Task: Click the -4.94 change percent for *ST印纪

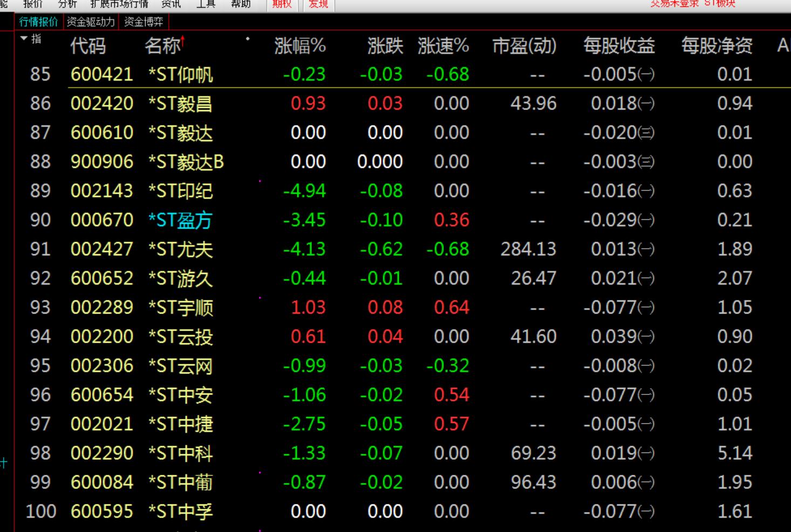Action: point(304,190)
